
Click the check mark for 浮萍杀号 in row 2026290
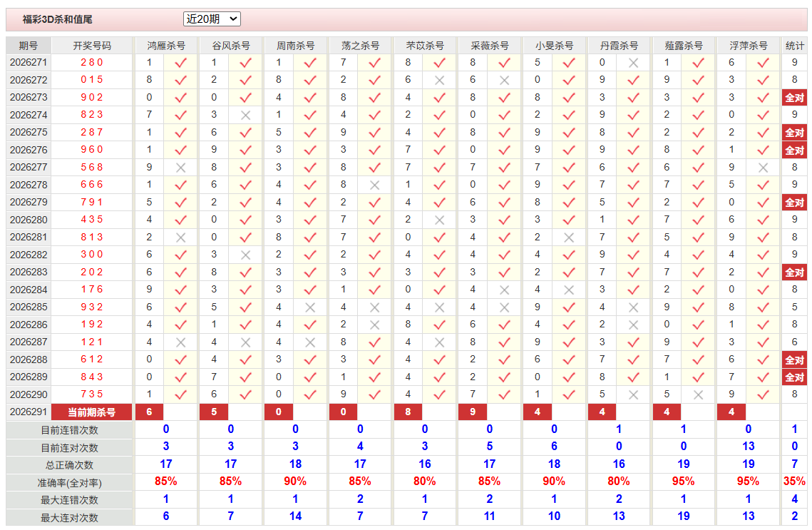tap(762, 394)
